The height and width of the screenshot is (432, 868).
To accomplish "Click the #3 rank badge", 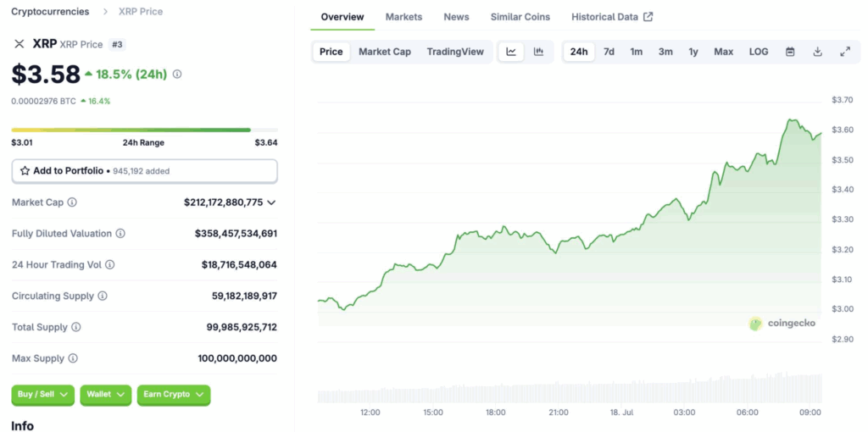I will point(117,44).
